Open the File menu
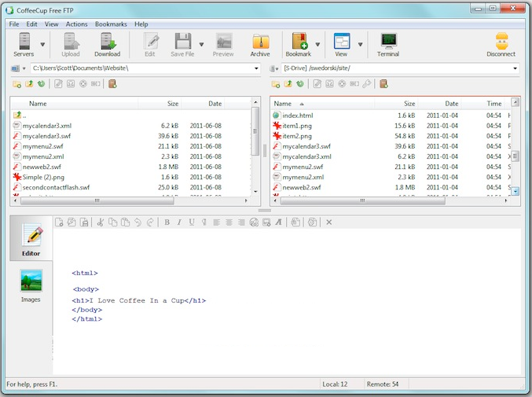The image size is (532, 397). pyautogui.click(x=14, y=24)
